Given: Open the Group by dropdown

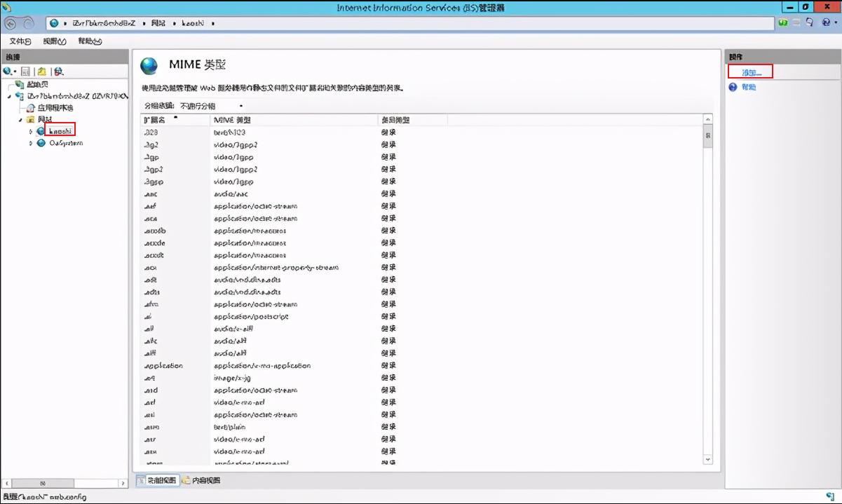Looking at the screenshot, I should 210,106.
